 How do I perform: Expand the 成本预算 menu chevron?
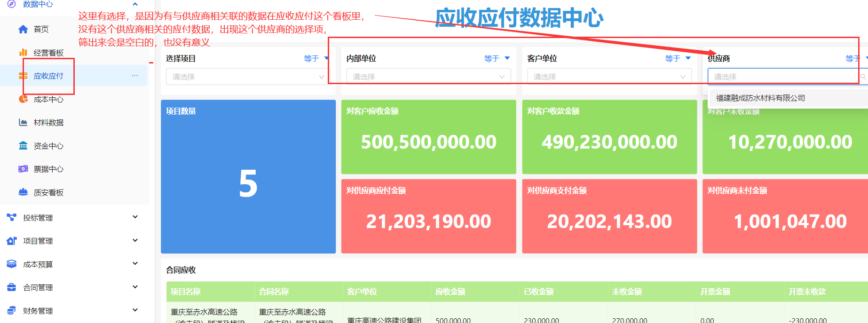(x=135, y=263)
